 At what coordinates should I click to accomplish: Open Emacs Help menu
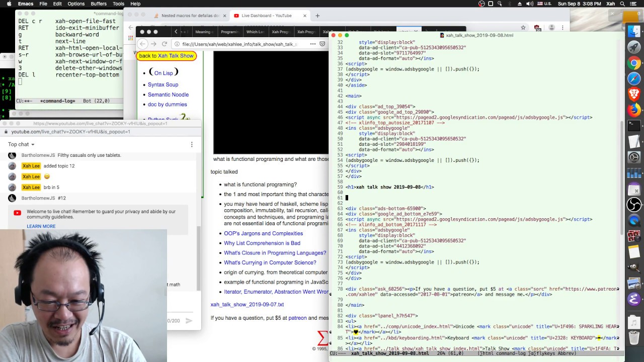[135, 4]
